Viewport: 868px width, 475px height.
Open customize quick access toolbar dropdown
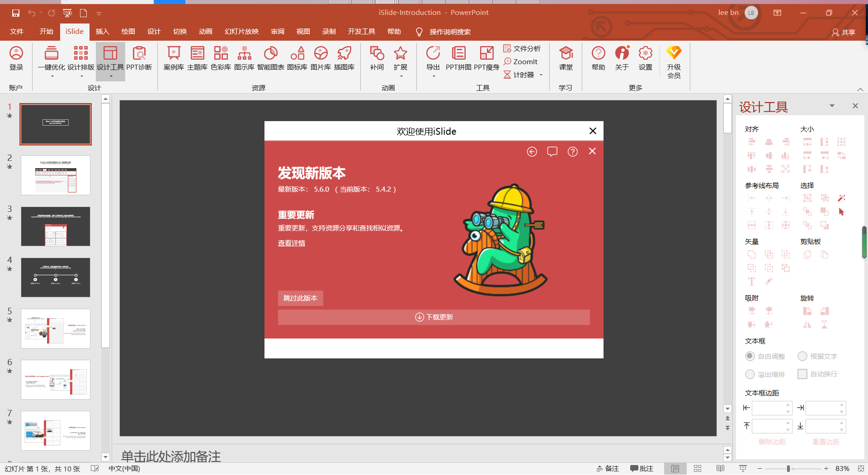click(99, 14)
